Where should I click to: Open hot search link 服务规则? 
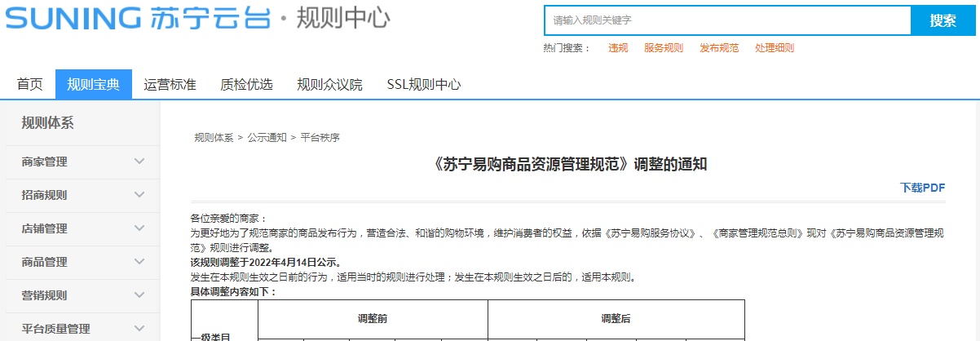664,48
